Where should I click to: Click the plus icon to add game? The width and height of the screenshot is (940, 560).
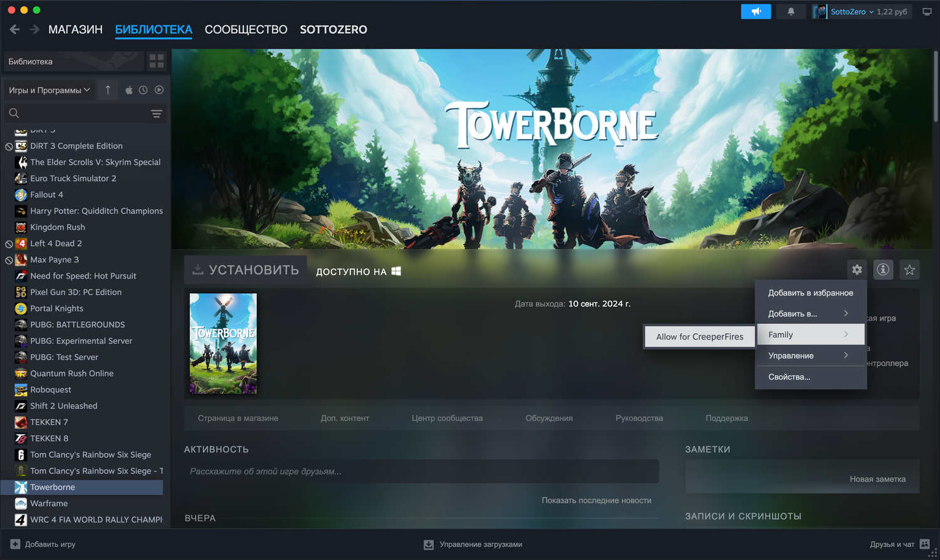click(15, 544)
